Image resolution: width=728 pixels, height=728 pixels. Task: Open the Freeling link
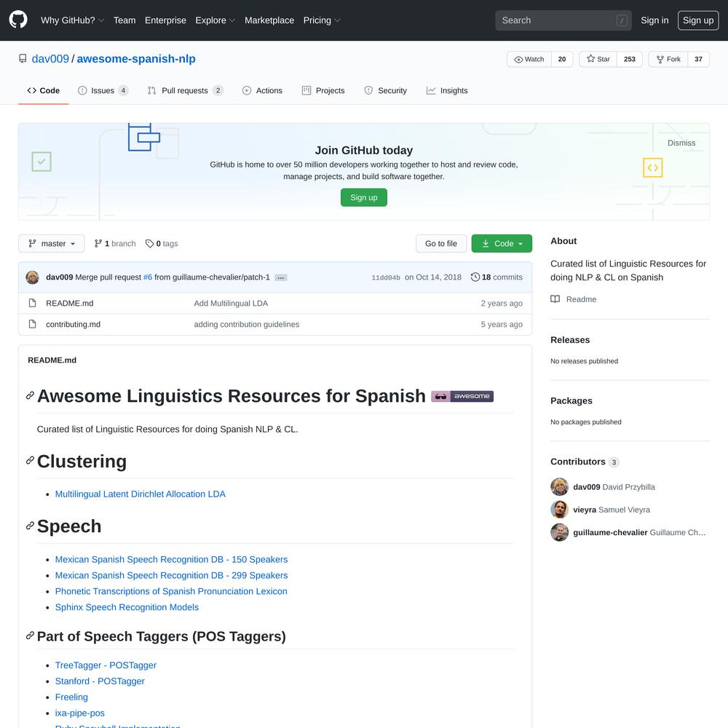(x=71, y=697)
